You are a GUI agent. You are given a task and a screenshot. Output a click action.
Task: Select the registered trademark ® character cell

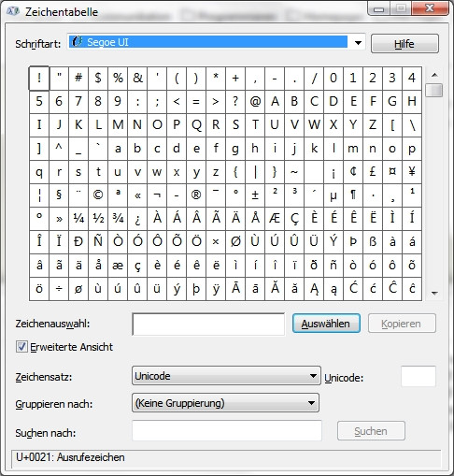click(196, 195)
